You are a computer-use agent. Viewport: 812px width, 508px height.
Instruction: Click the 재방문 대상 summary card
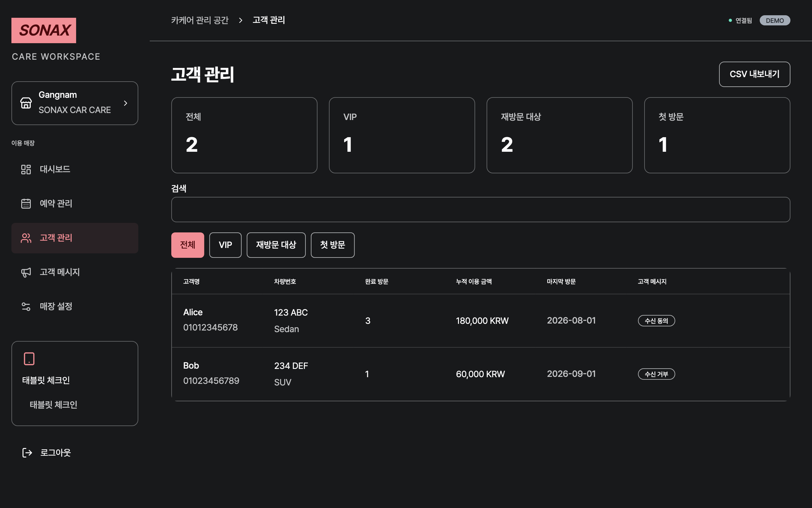[559, 135]
